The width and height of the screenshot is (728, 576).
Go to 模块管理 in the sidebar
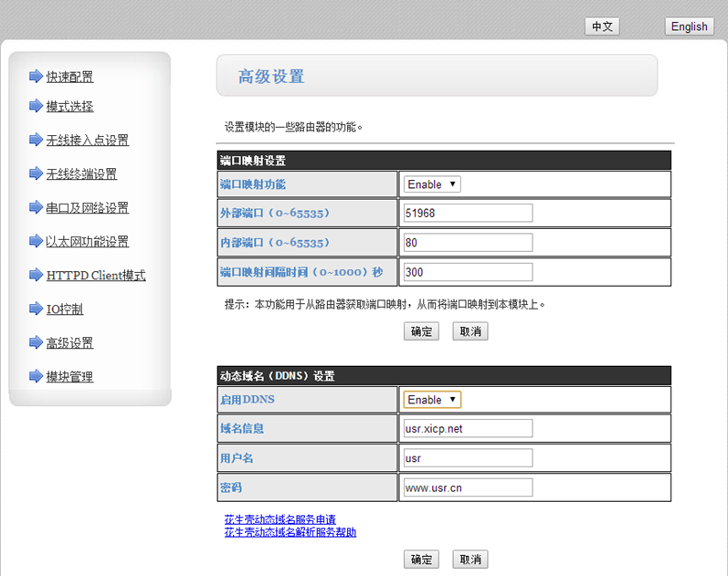[x=69, y=377]
